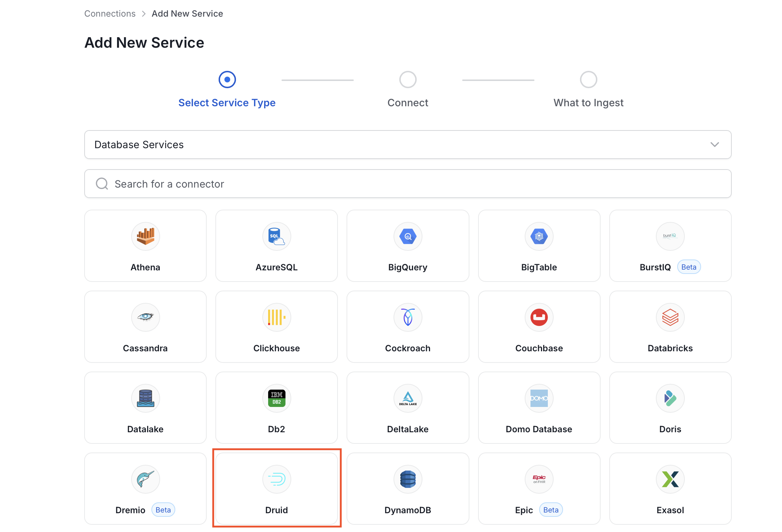Click the Druid card name
Screen dimensions: 782x532
click(x=277, y=510)
